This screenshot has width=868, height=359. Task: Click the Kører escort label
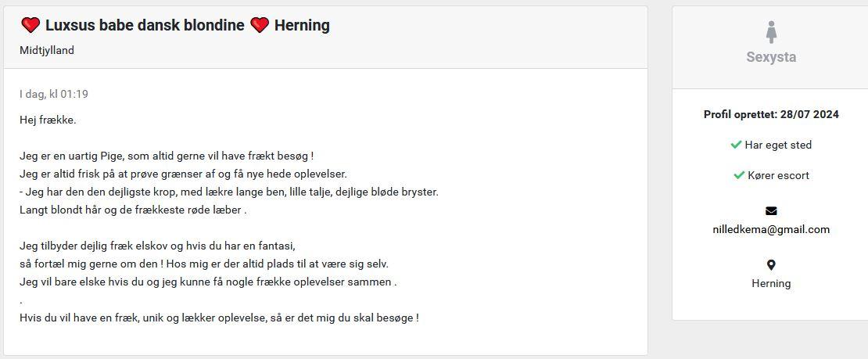pyautogui.click(x=778, y=176)
